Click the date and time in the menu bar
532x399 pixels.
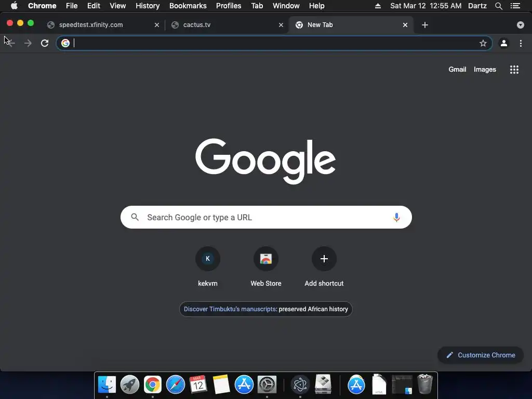pos(426,6)
